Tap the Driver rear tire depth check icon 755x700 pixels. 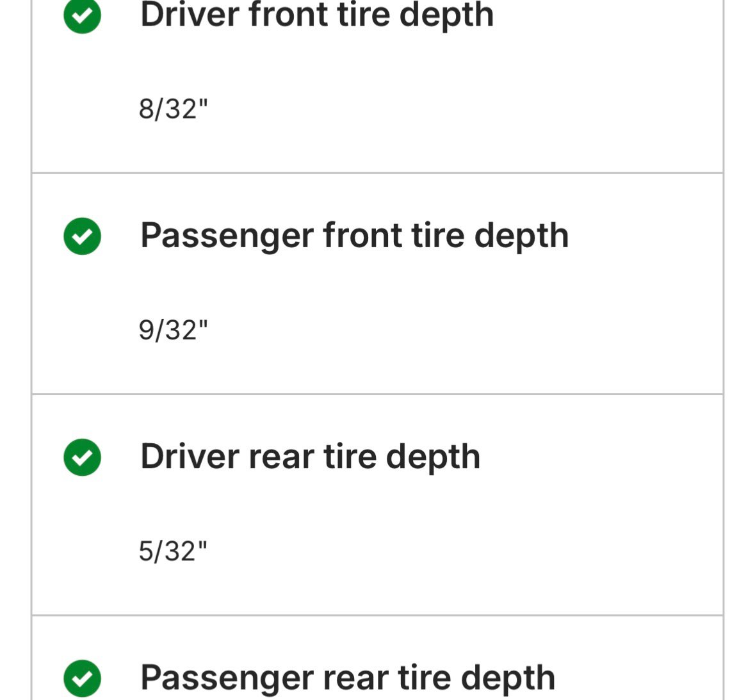click(x=83, y=457)
